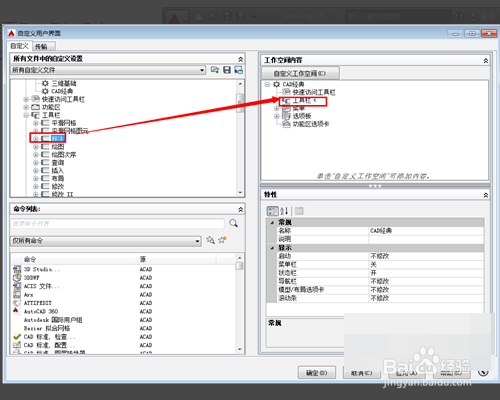Select 快速访问工具栏 in workspace contents tree
This screenshot has width=500, height=400.
[314, 92]
